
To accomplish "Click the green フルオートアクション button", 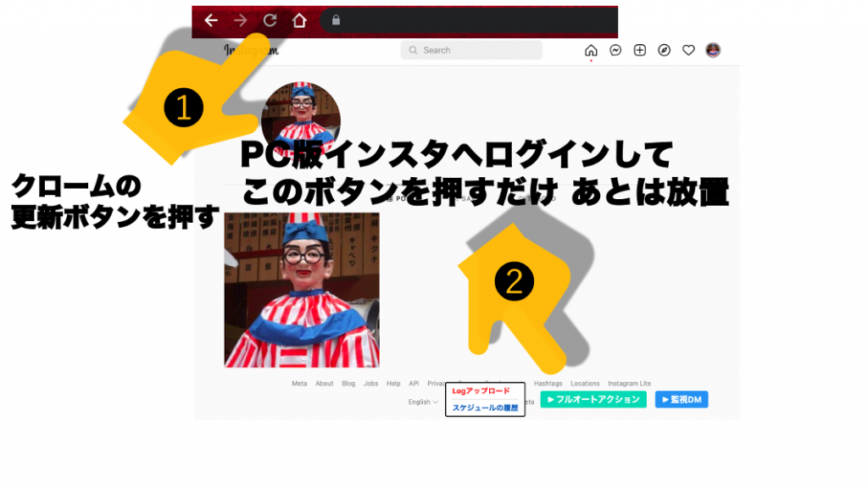I will click(x=593, y=400).
